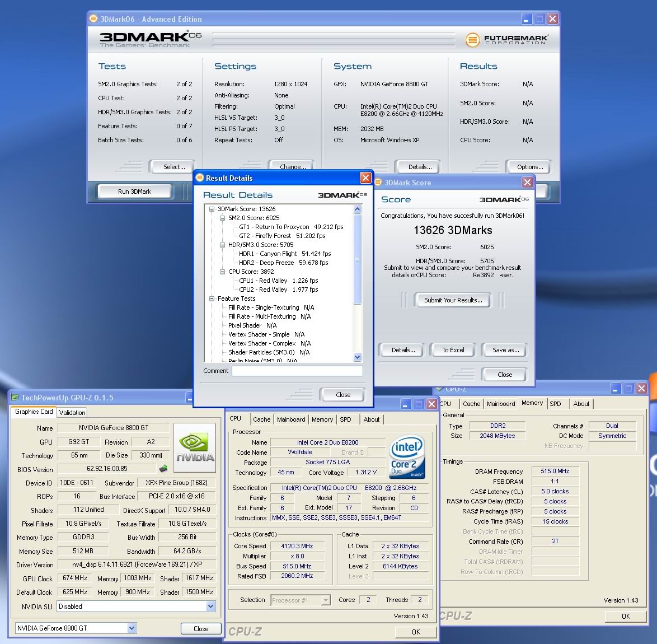Click the BIOS save chip icon in GPU-Z
Image resolution: width=657 pixels, height=644 pixels.
coord(163,468)
